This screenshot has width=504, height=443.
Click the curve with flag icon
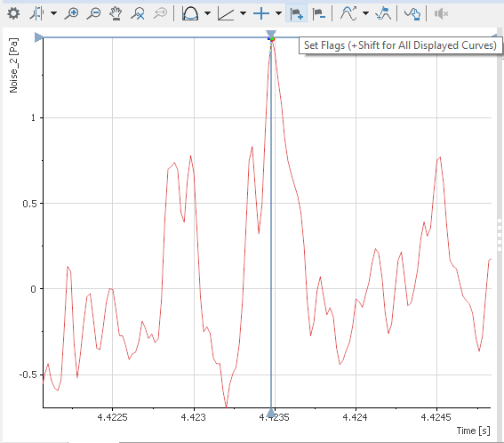[383, 13]
